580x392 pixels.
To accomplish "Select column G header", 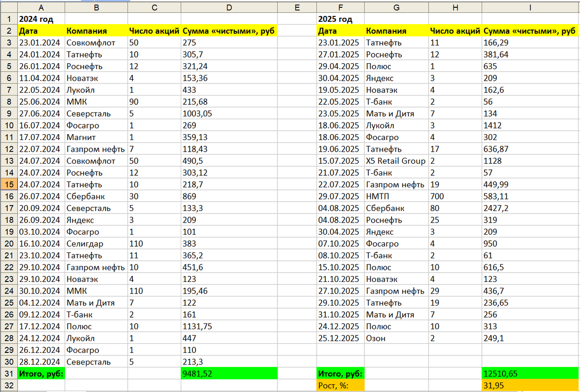I will click(396, 8).
